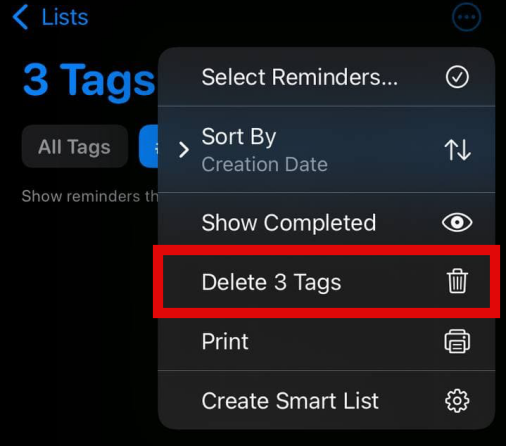Click the gear icon for Smart List
The image size is (506, 446).
[457, 401]
